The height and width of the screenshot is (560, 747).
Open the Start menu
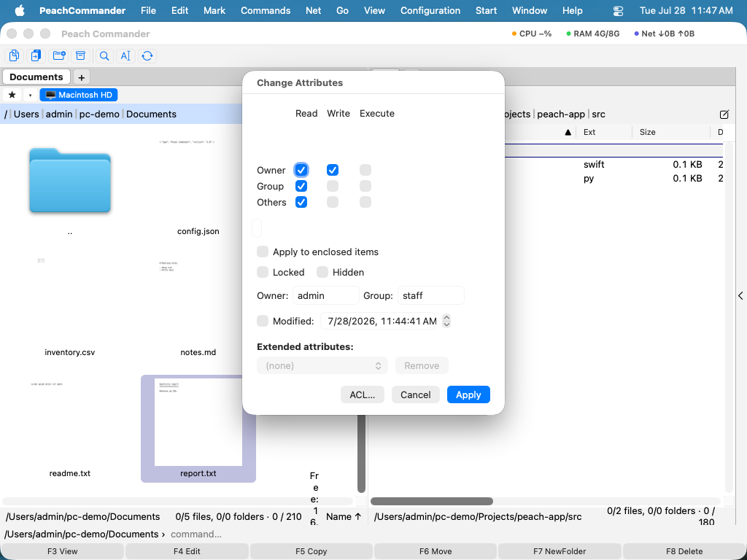point(486,10)
